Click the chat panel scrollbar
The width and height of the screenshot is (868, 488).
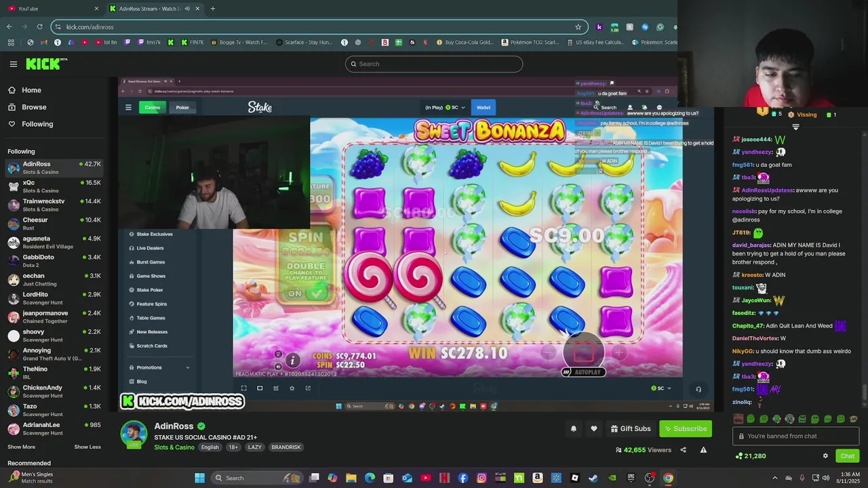click(864, 392)
